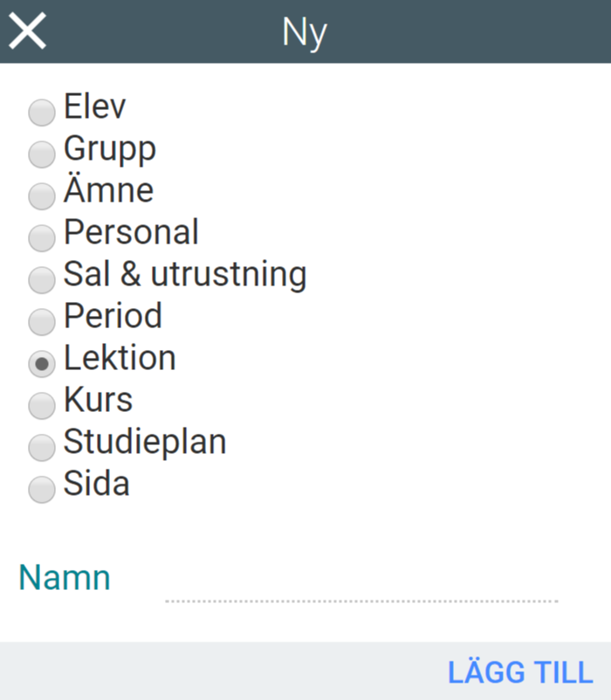Screen dimensions: 611x700
Task: Click the Ny dialog title text
Action: (305, 32)
